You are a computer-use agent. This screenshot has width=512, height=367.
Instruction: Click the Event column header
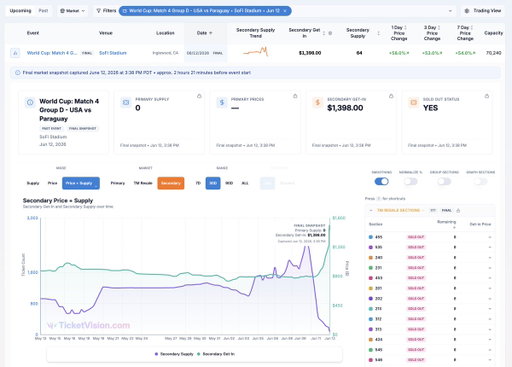(33, 33)
